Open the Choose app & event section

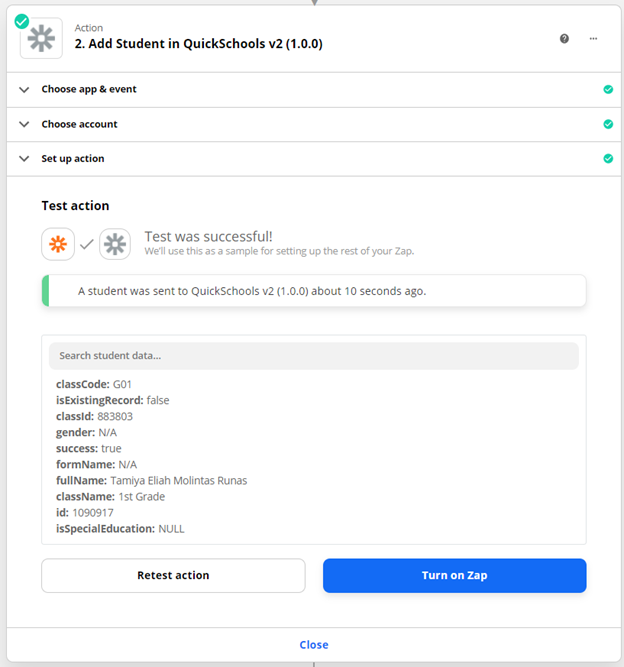tap(89, 89)
